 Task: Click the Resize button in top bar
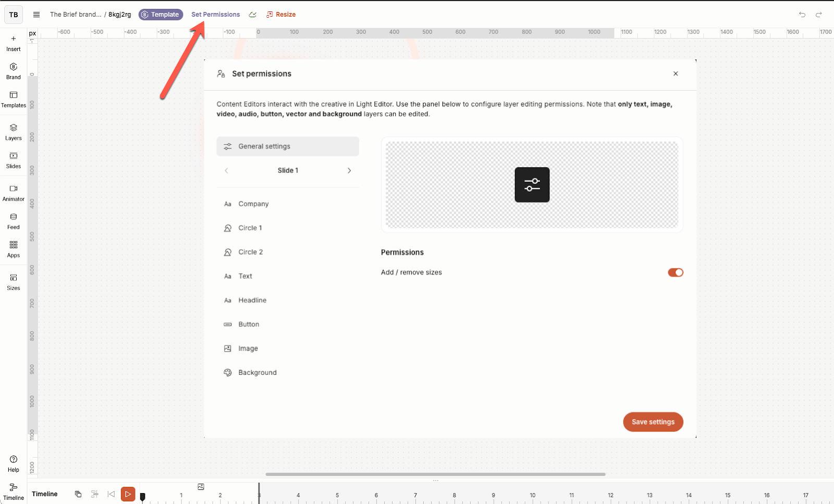(x=281, y=15)
